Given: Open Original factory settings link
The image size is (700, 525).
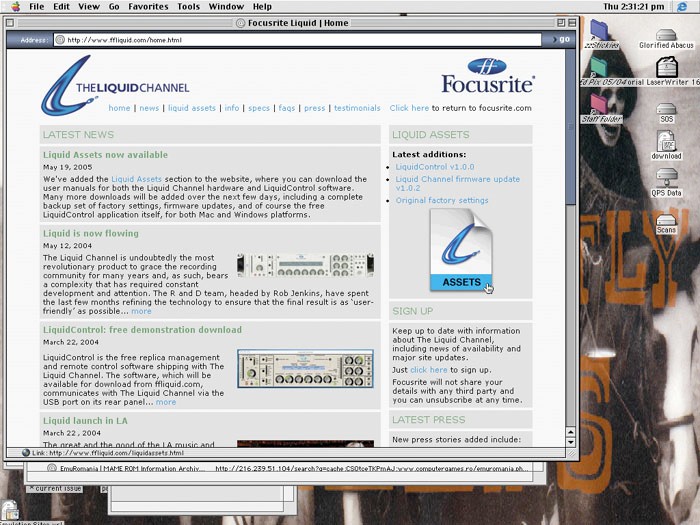Looking at the screenshot, I should [x=442, y=200].
